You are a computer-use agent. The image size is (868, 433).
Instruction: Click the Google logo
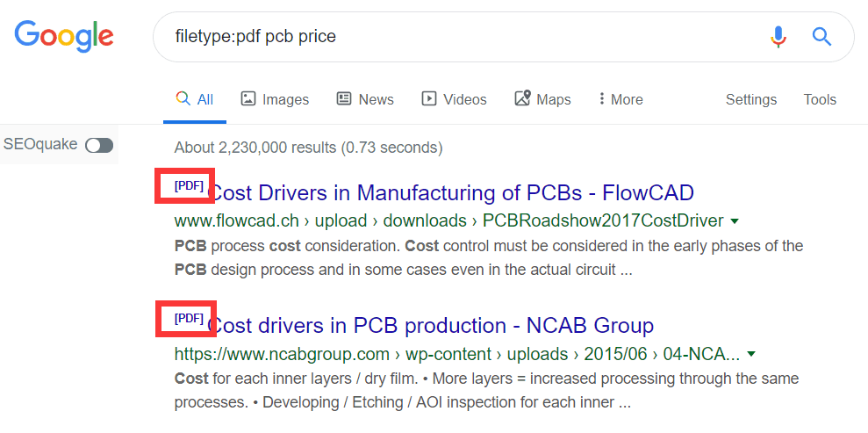pyautogui.click(x=64, y=36)
